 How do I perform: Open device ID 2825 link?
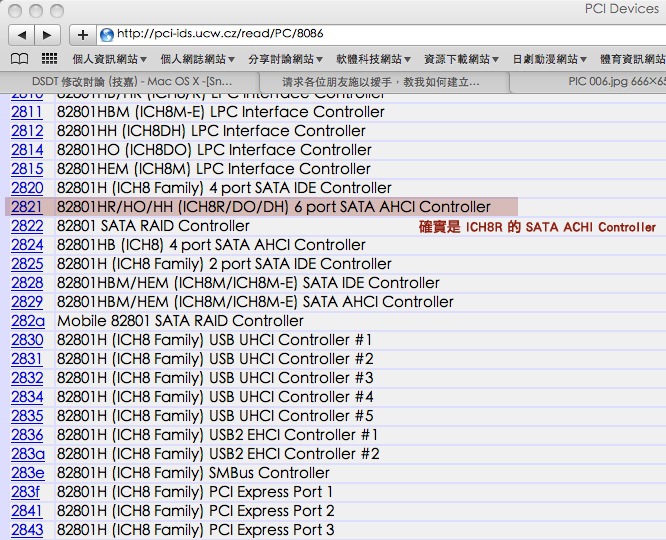coord(27,264)
